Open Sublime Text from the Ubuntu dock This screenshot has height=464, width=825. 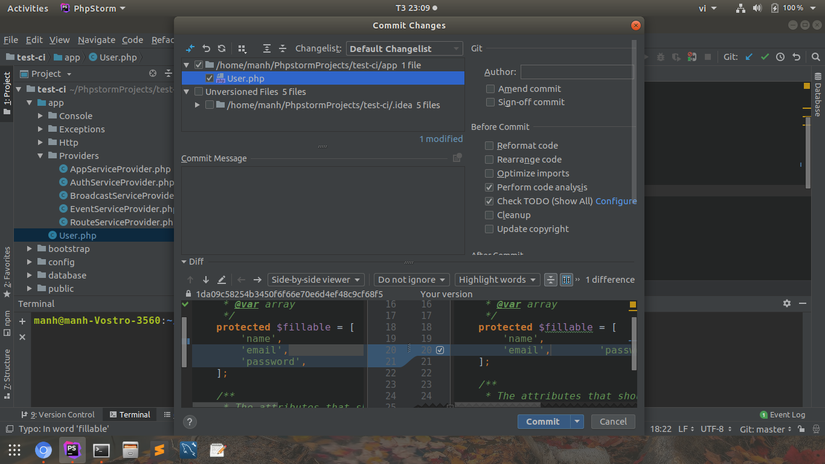click(x=159, y=450)
